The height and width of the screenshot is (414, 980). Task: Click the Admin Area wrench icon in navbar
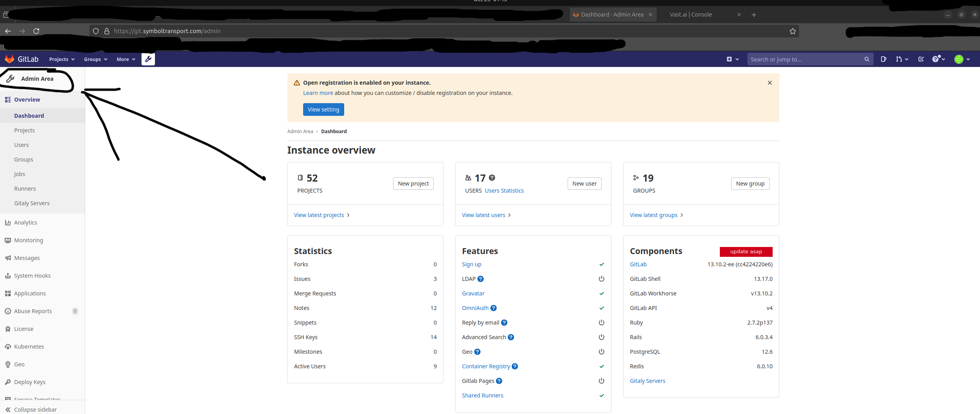pos(148,59)
